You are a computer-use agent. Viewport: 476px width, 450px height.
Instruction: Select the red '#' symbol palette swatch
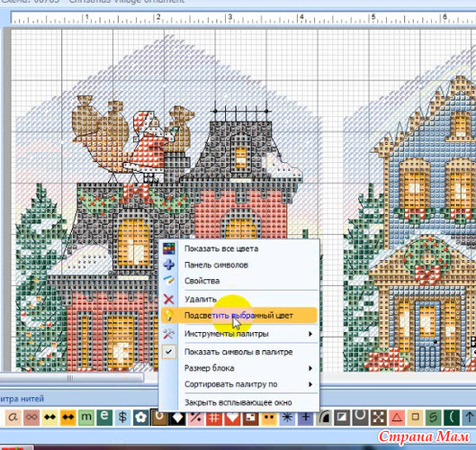point(214,418)
